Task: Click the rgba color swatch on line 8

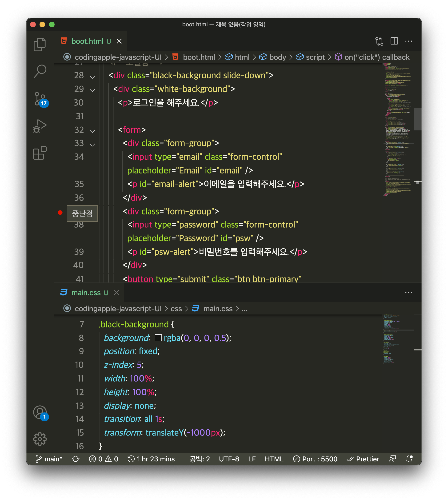Action: (x=159, y=338)
